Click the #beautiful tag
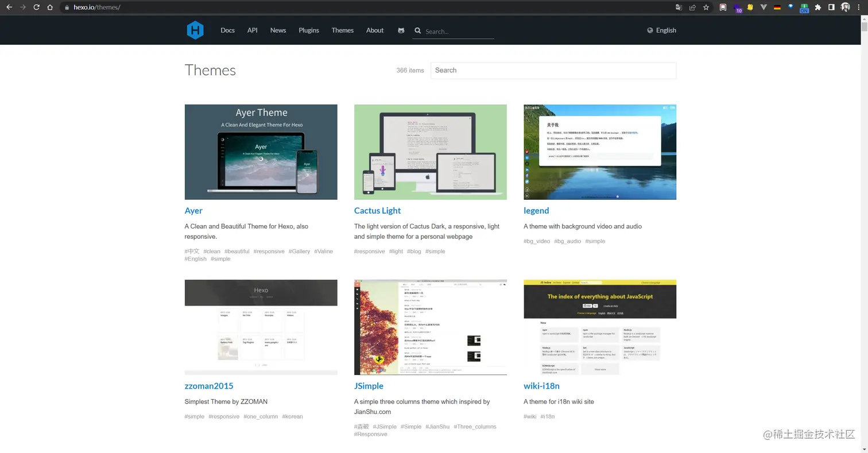This screenshot has height=453, width=868. point(237,251)
